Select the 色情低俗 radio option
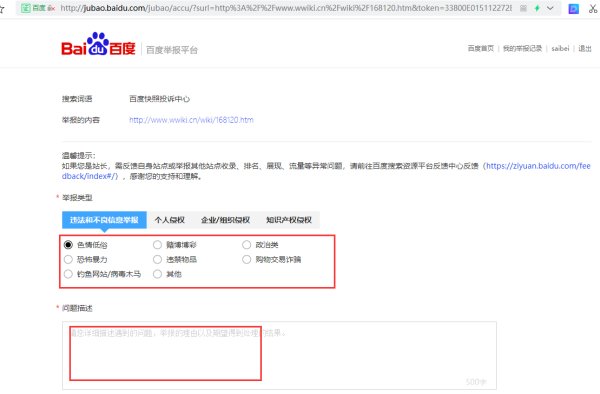 [68, 244]
